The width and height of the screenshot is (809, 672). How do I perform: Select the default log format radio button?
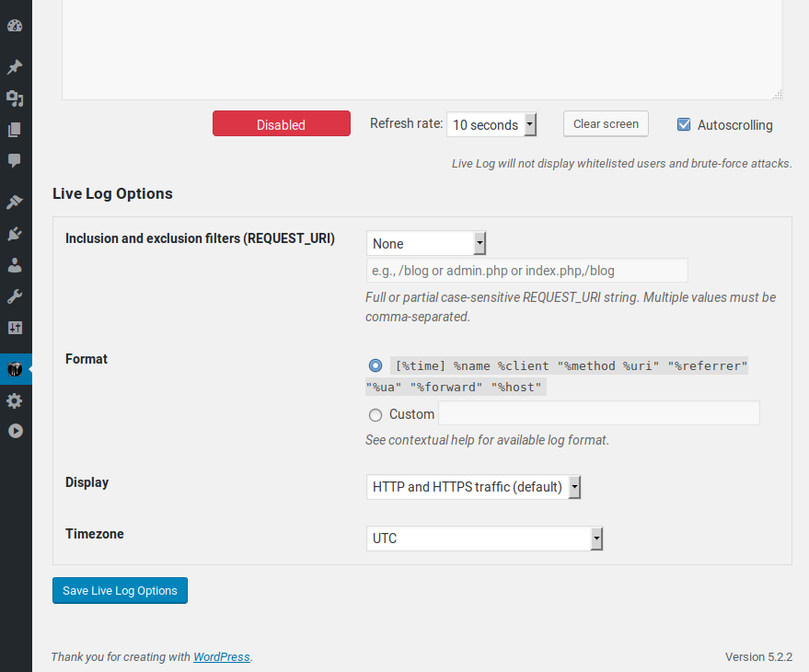coord(375,365)
